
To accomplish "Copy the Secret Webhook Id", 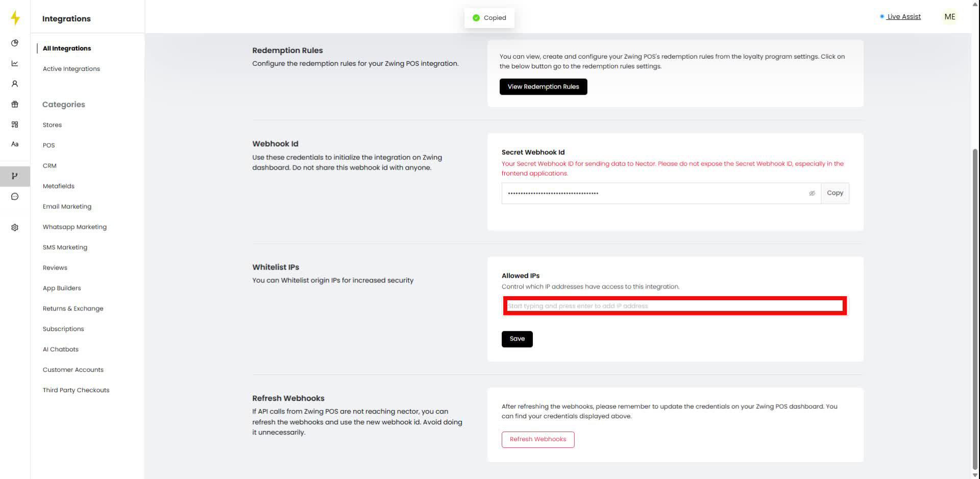I will 835,193.
